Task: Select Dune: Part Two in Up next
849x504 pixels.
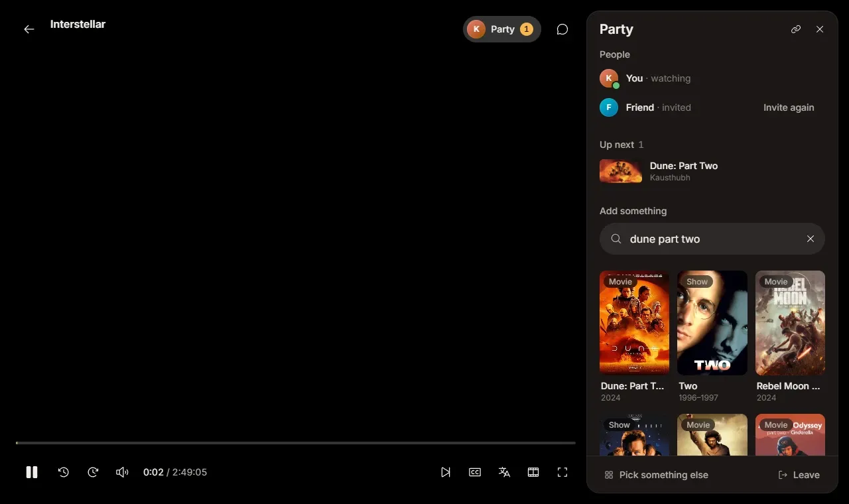Action: 712,171
